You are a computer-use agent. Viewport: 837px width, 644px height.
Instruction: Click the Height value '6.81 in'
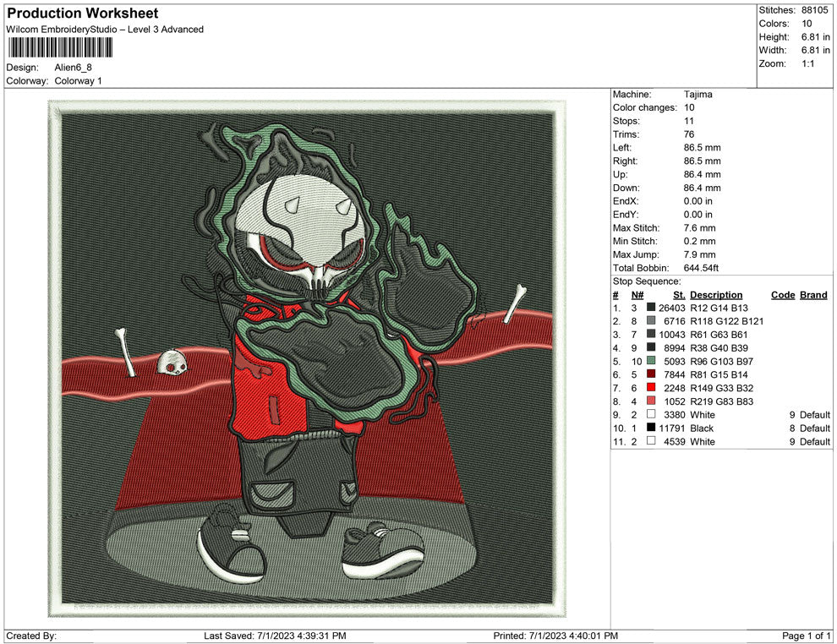point(815,37)
